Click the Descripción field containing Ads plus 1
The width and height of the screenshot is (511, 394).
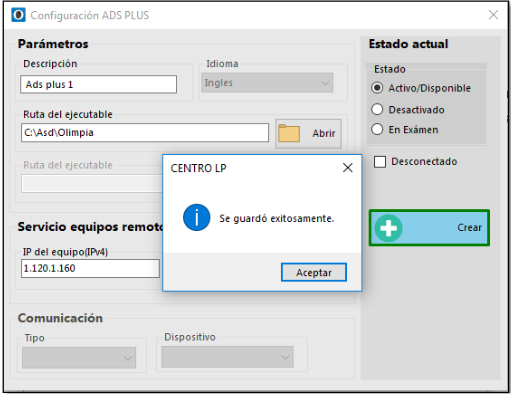click(98, 84)
